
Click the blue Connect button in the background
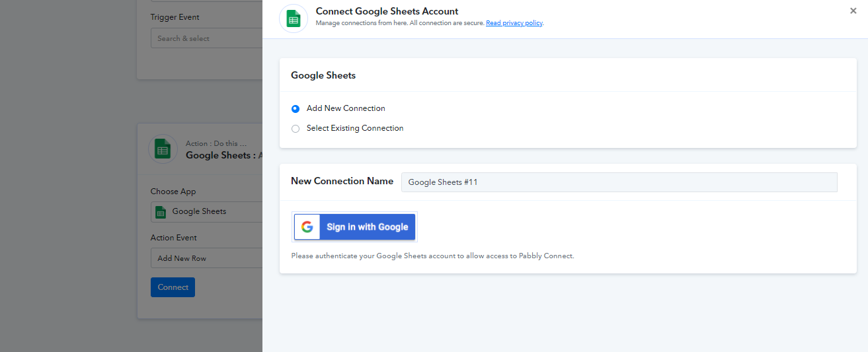173,287
